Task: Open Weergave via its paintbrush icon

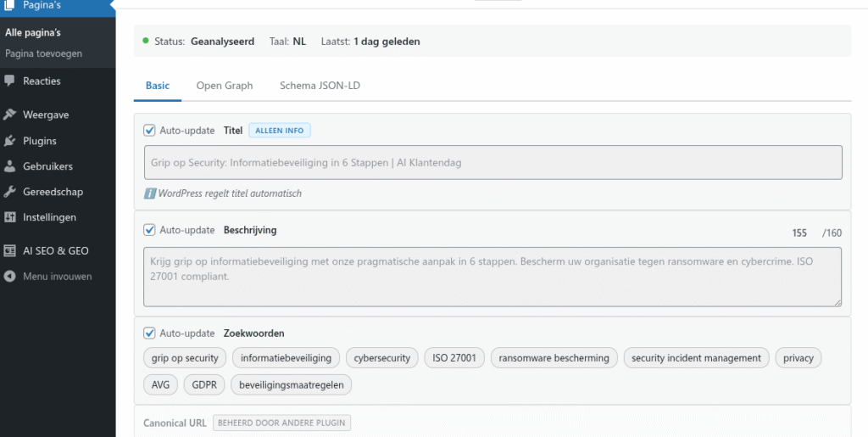Action: click(10, 115)
